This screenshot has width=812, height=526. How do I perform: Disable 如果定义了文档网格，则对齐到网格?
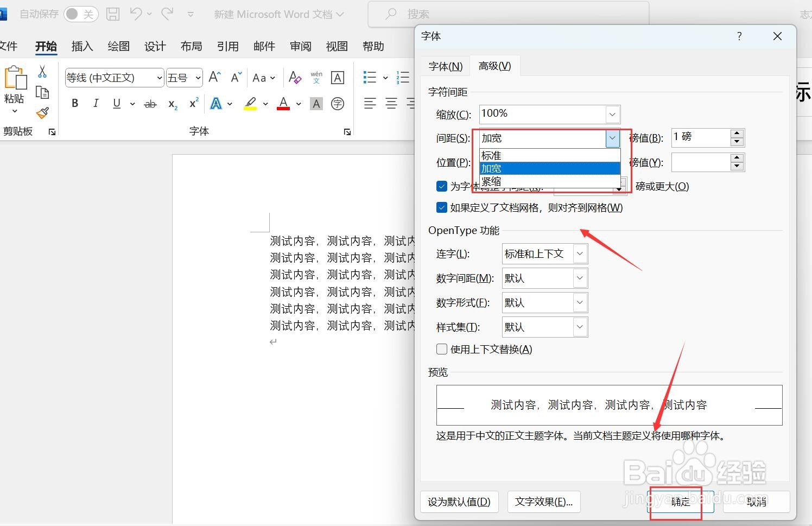pos(441,207)
